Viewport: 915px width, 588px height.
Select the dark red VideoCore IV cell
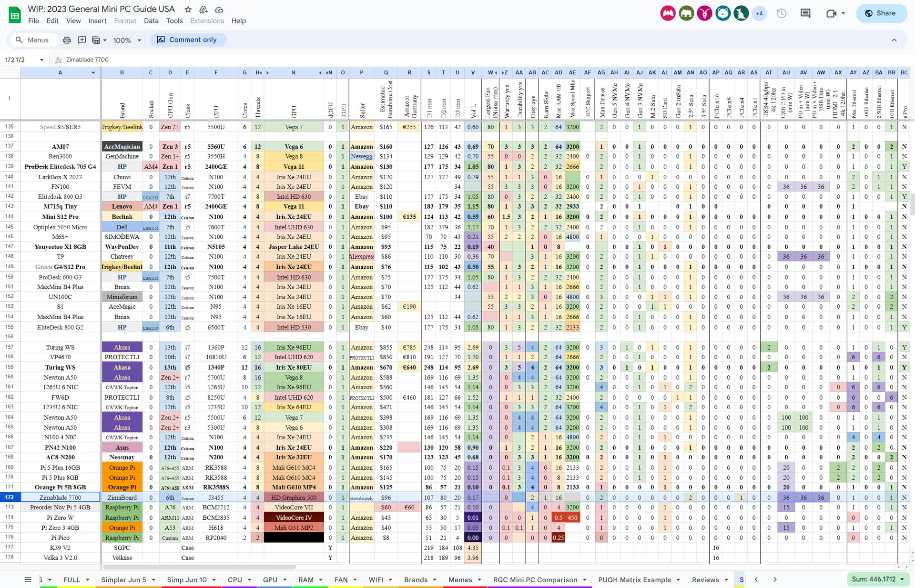pyautogui.click(x=294, y=517)
